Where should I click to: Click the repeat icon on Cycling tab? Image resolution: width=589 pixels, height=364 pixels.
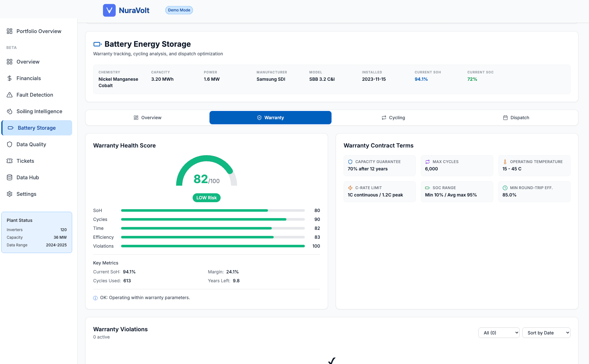384,118
